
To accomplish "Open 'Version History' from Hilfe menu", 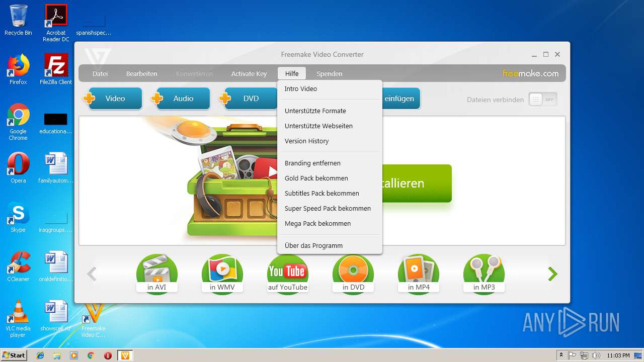I will tap(330, 141).
